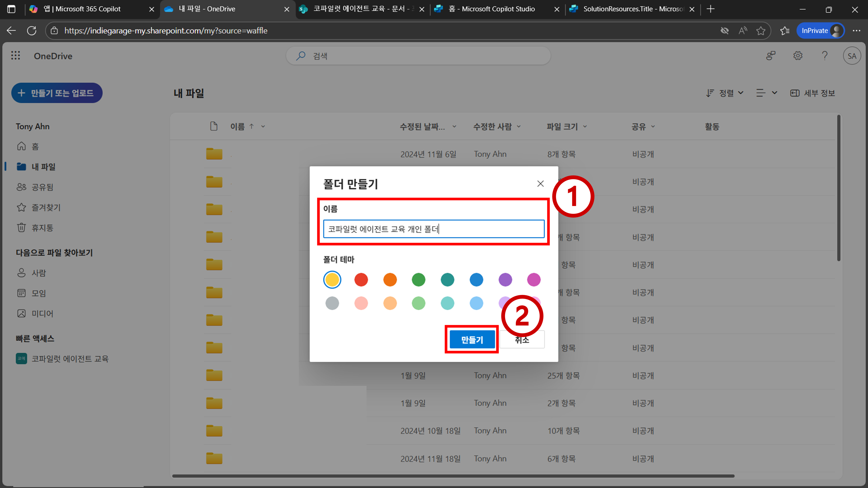This screenshot has height=488, width=868.
Task: Open the help question mark icon
Action: [x=825, y=56]
